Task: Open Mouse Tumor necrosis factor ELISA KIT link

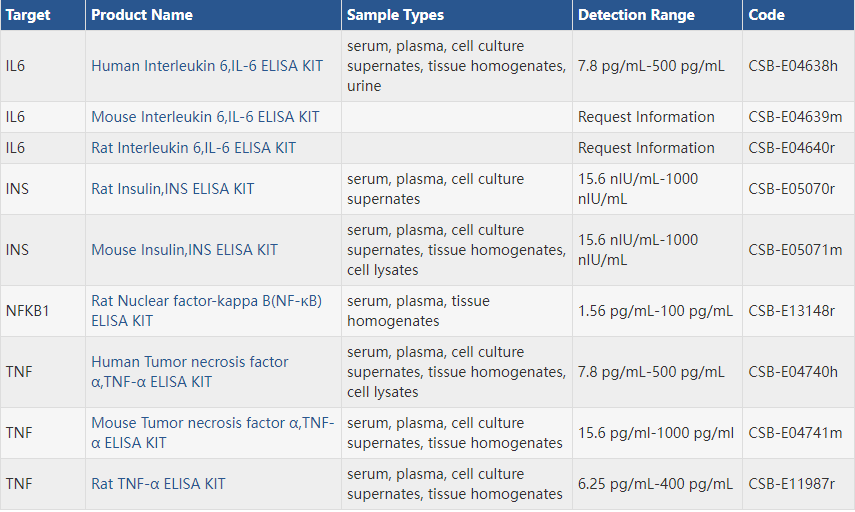Action: click(212, 433)
